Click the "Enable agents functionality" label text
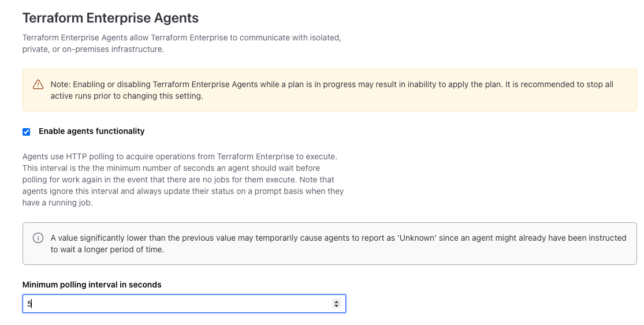 point(91,132)
